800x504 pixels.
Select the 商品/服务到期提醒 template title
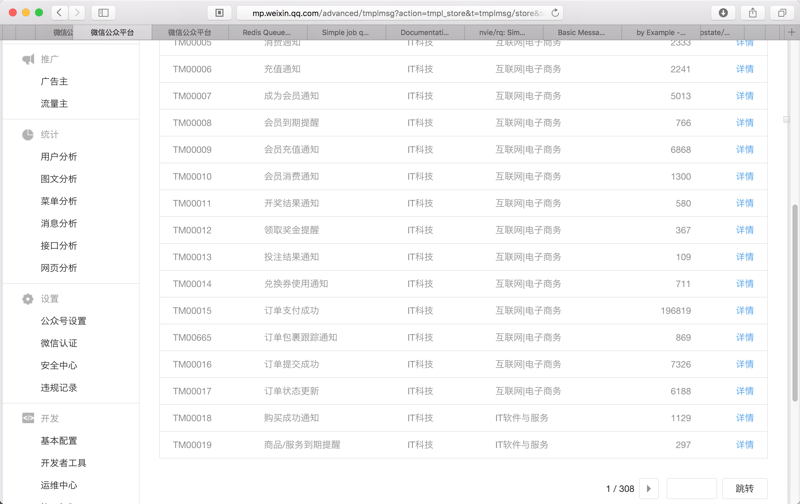pyautogui.click(x=302, y=445)
